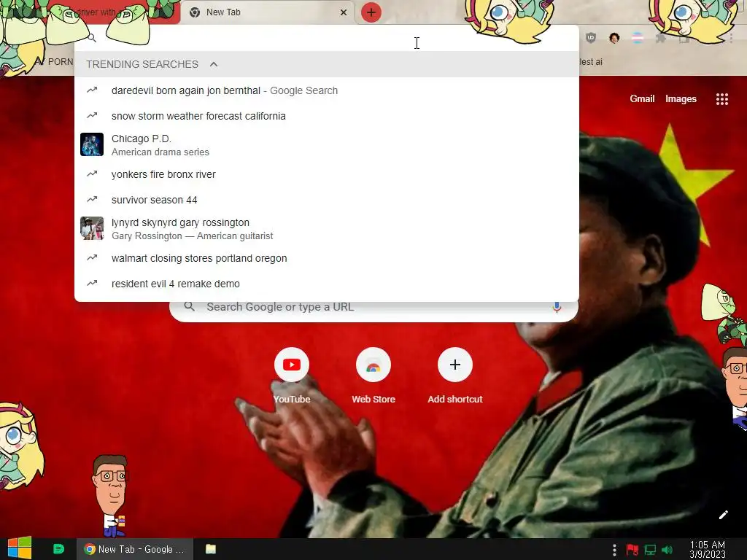Click the trending arrow beside resident evil 4
Screen dimensions: 747x560
point(92,283)
